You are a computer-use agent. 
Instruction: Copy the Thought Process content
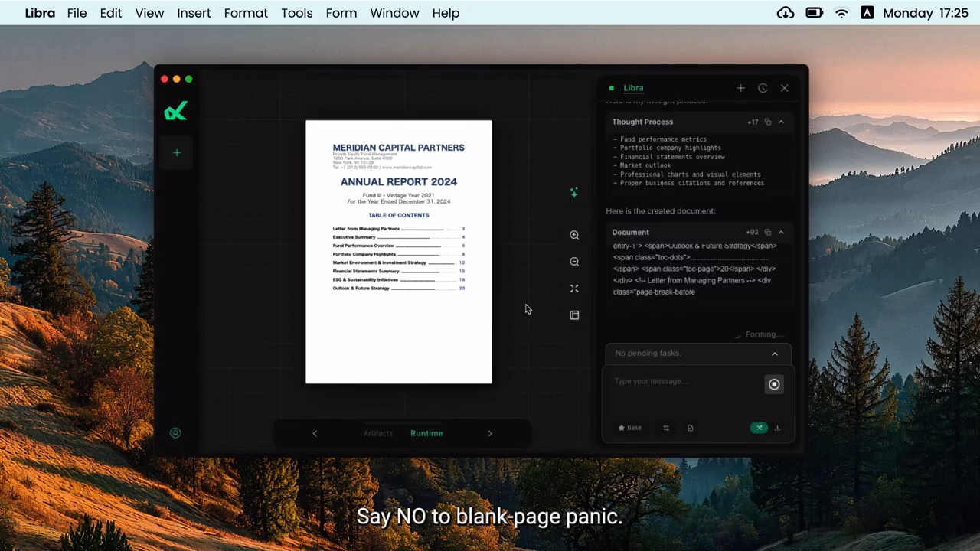point(768,122)
